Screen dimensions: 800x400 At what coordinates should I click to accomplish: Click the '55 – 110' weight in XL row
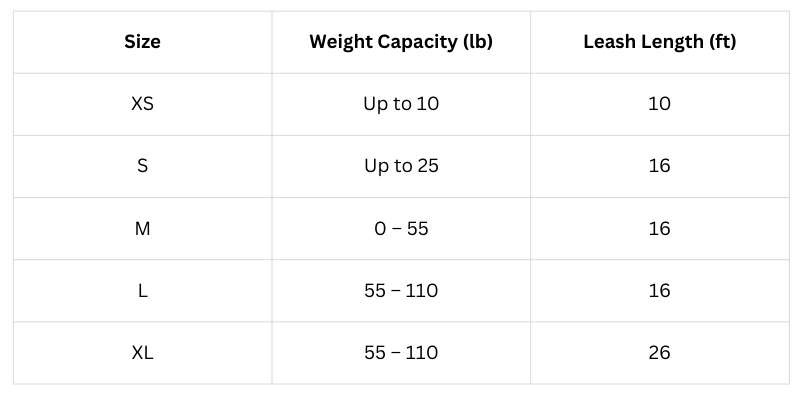click(x=401, y=353)
